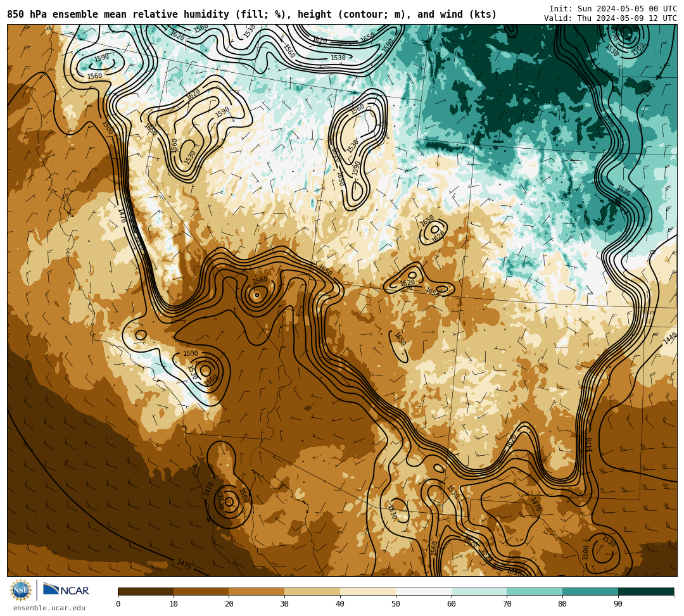Viewport: 684px width, 616px height.
Task: Click the white 50-60 colorbar segment
Action: click(x=424, y=591)
